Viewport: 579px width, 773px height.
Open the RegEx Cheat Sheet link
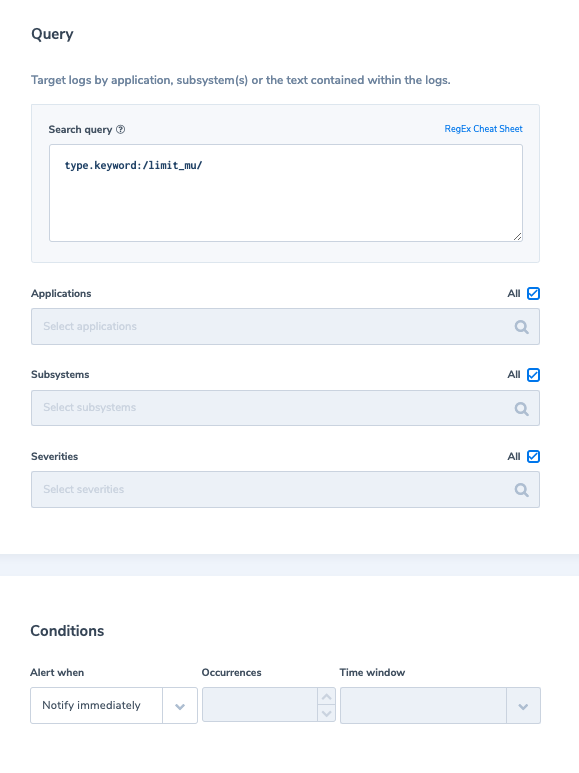483,129
